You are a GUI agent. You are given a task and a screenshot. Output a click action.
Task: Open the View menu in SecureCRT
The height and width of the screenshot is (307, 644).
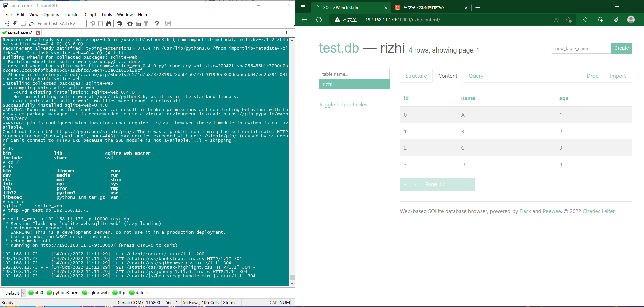(34, 15)
